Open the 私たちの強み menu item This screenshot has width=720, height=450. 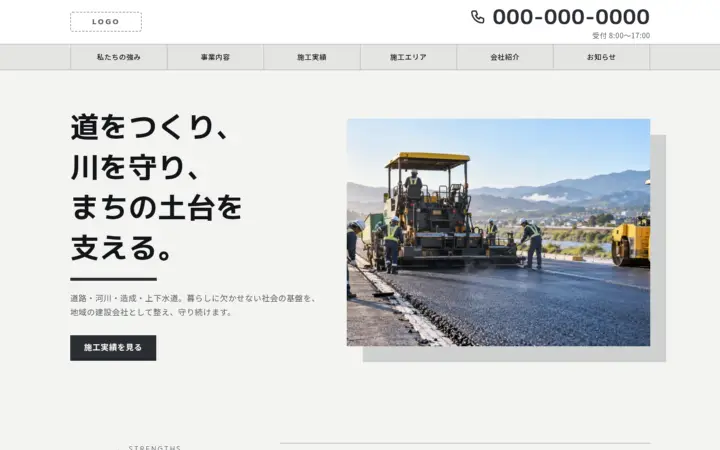118,57
